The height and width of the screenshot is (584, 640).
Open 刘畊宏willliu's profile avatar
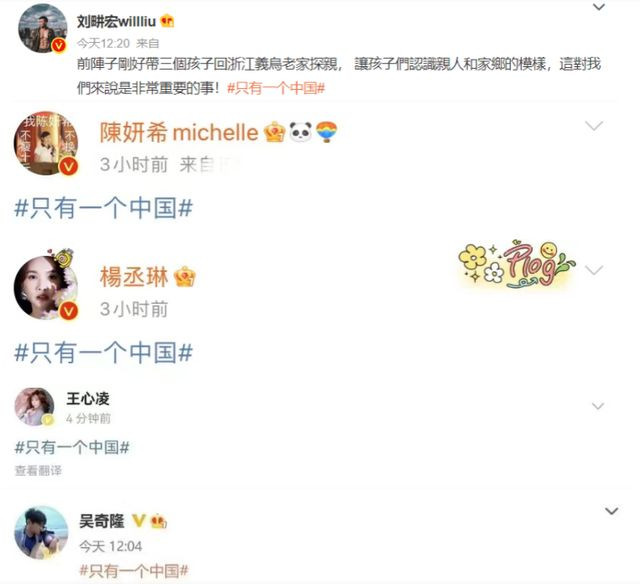coord(43,29)
